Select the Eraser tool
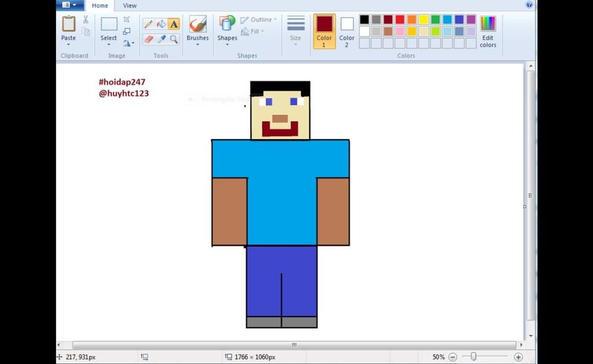The height and width of the screenshot is (364, 593). (x=148, y=39)
